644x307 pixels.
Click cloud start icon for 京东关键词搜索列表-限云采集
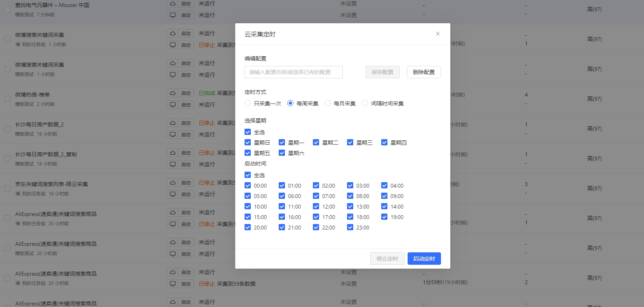point(173,183)
